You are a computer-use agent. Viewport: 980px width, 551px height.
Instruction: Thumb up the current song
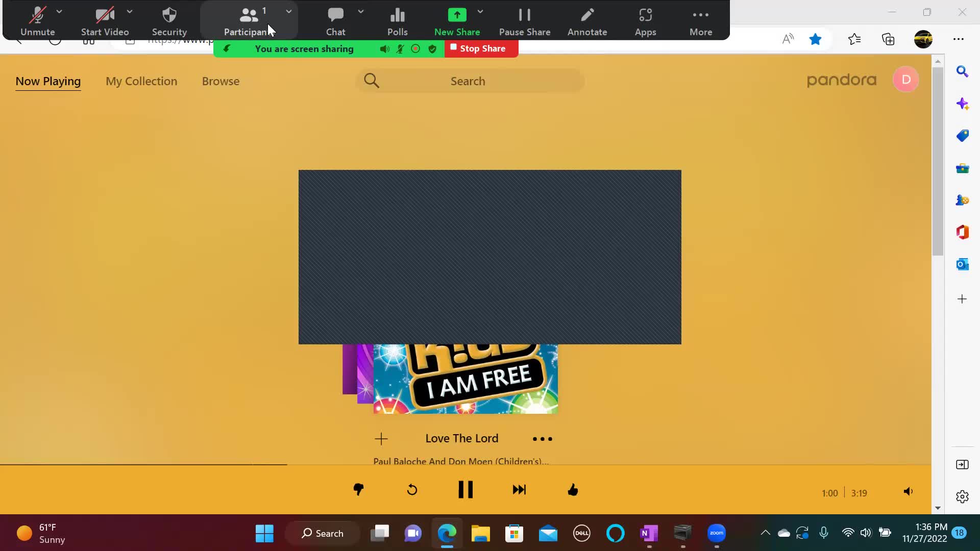point(573,490)
